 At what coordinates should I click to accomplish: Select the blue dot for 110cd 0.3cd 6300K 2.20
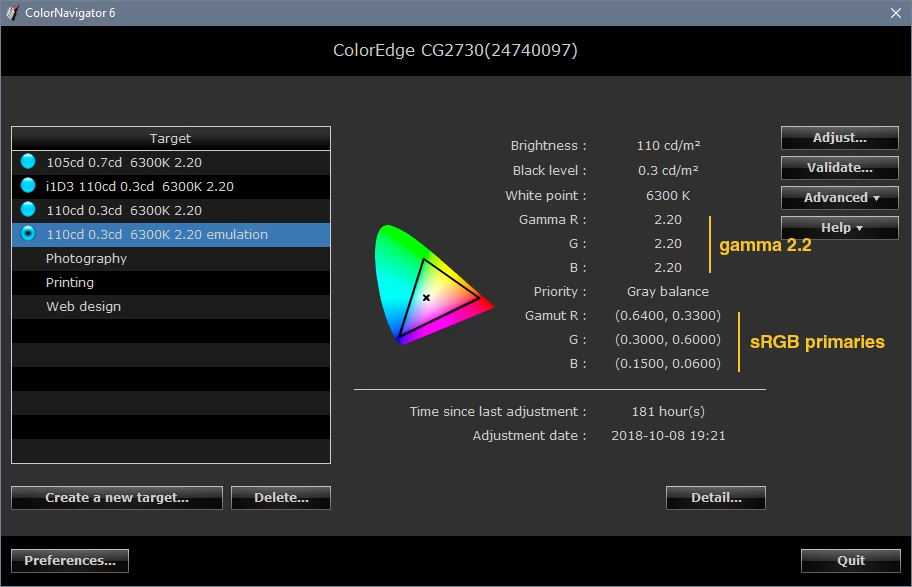[28, 209]
